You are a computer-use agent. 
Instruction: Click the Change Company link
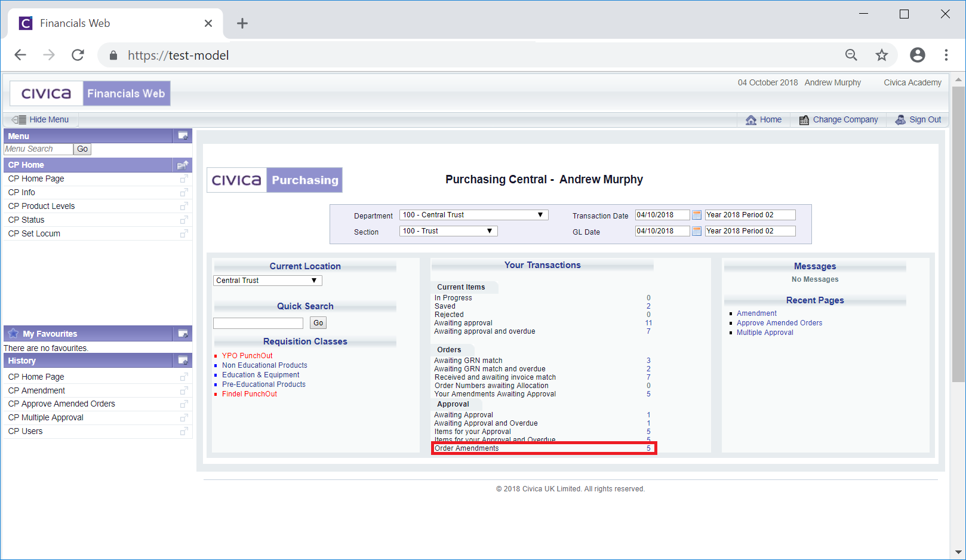coord(845,120)
